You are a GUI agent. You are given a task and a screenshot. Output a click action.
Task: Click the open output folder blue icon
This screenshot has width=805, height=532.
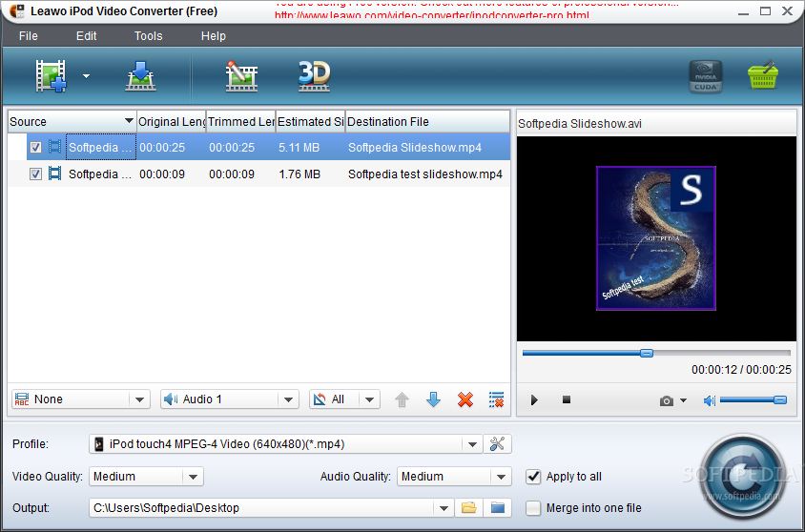[498, 508]
